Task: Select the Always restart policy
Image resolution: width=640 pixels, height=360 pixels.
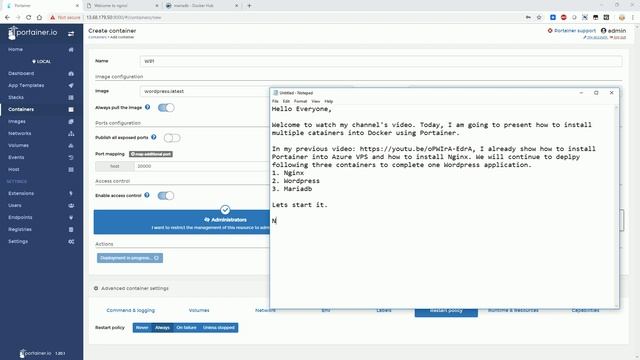Action: pos(162,328)
